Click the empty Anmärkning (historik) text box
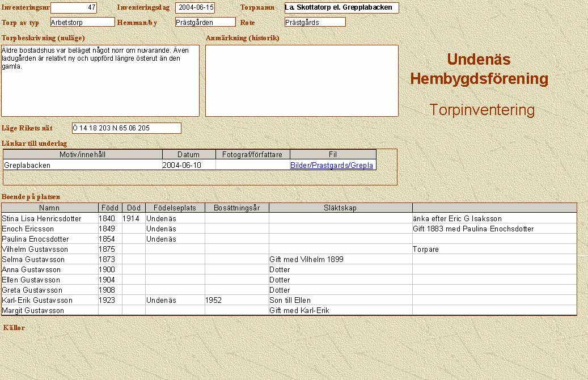 click(x=302, y=81)
